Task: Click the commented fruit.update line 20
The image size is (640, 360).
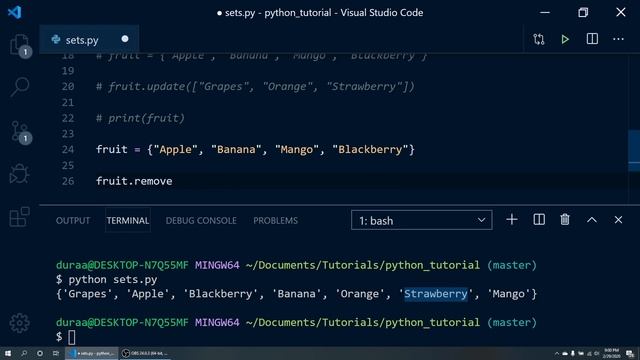Action: [x=256, y=87]
